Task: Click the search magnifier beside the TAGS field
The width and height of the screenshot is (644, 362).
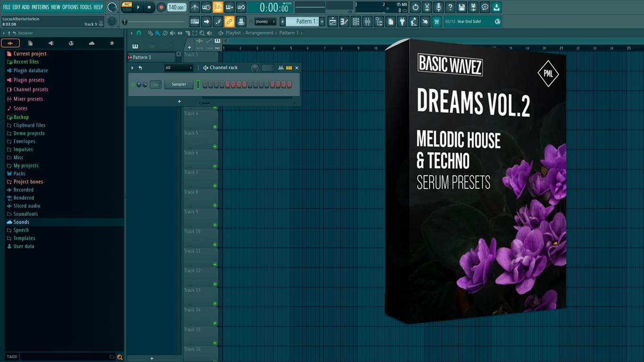Action: (x=120, y=357)
